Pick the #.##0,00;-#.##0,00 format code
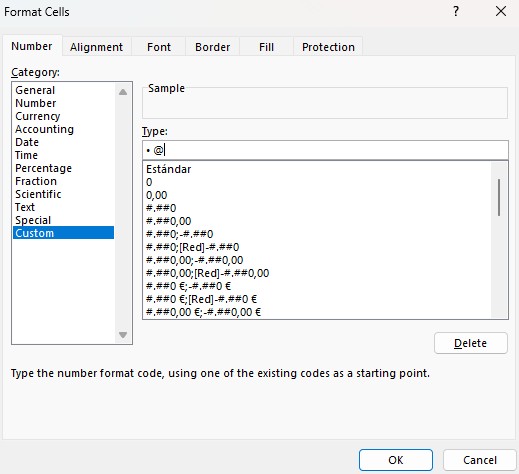 coord(318,260)
